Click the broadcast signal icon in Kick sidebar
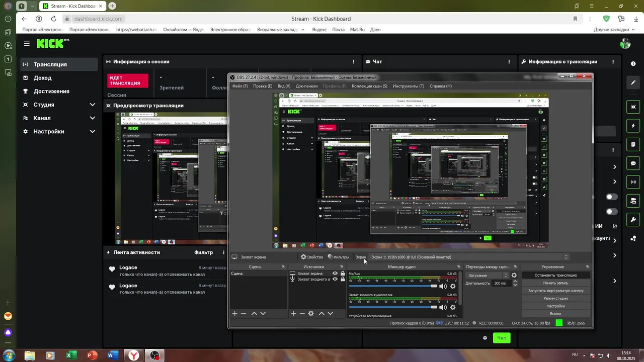Image resolution: width=644 pixels, height=362 pixels. [633, 182]
